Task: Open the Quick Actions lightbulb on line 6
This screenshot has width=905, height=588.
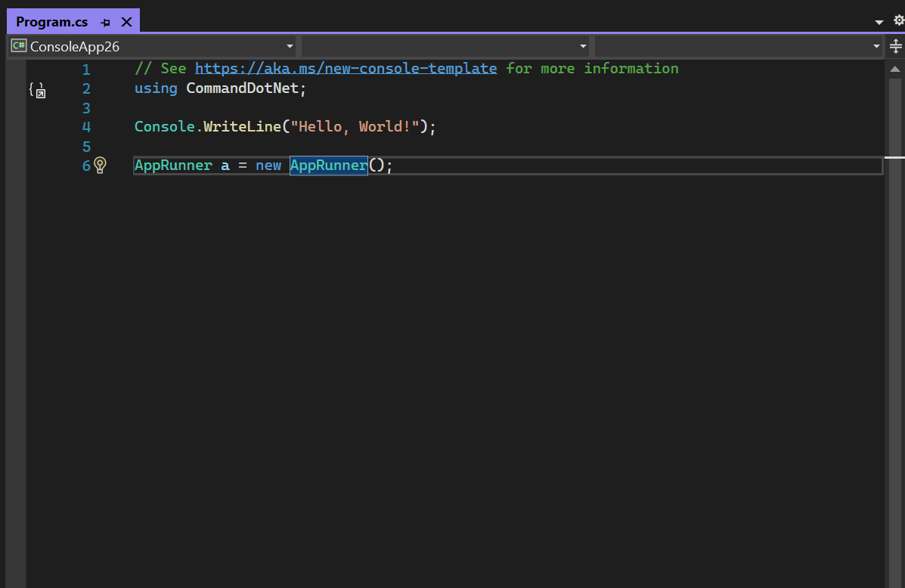Action: 101,165
